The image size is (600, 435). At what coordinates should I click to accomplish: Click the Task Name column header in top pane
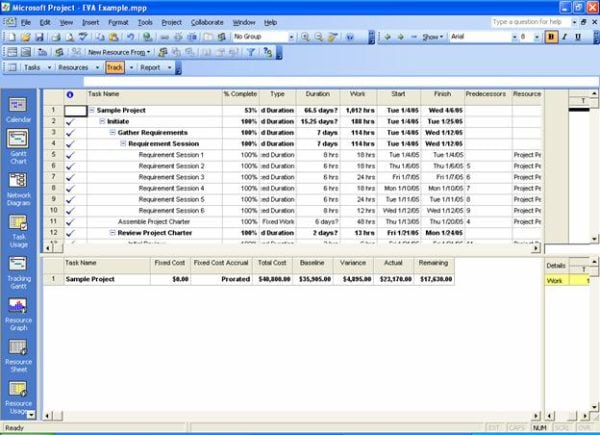(155, 97)
